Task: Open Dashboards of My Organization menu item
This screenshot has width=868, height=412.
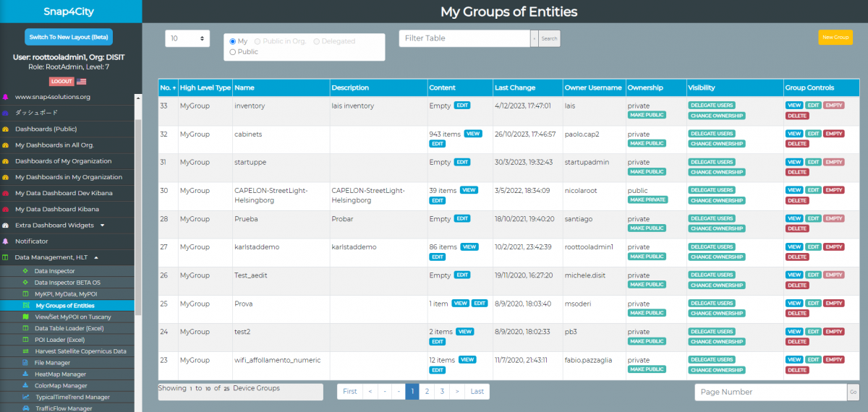Action: point(63,161)
